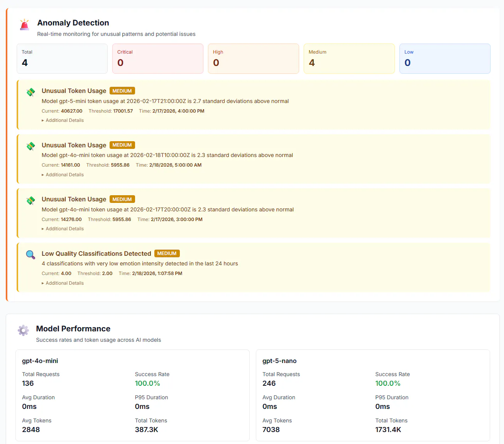Click the gear icon beside Model Performance
This screenshot has width=504, height=444.
[x=23, y=331]
